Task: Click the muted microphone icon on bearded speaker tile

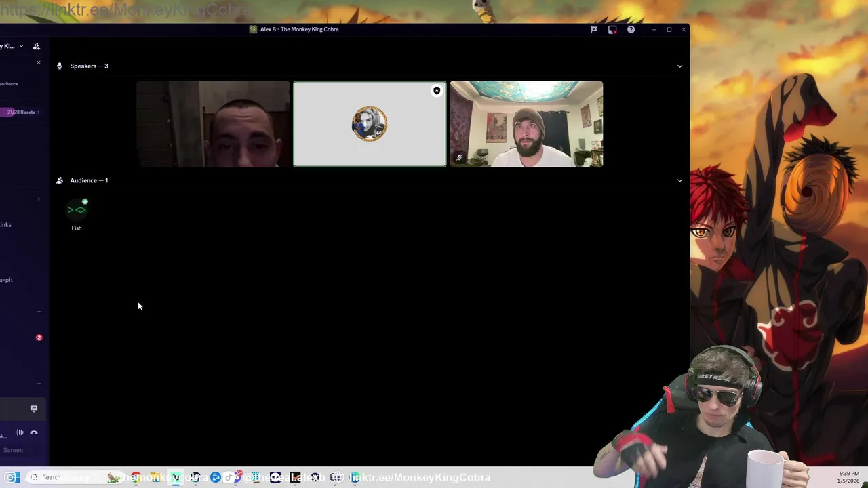Action: pos(459,157)
